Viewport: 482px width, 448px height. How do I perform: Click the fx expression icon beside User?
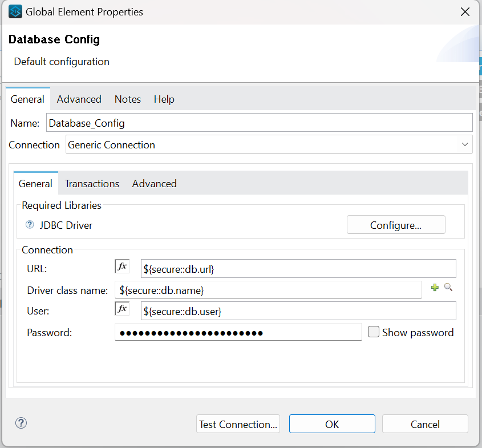coord(122,309)
